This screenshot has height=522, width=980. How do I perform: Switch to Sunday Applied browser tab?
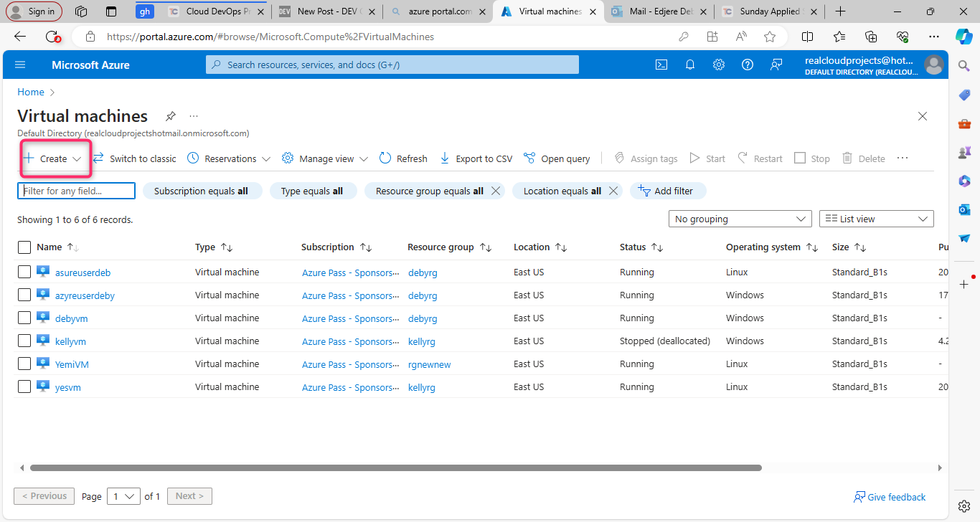click(x=770, y=11)
